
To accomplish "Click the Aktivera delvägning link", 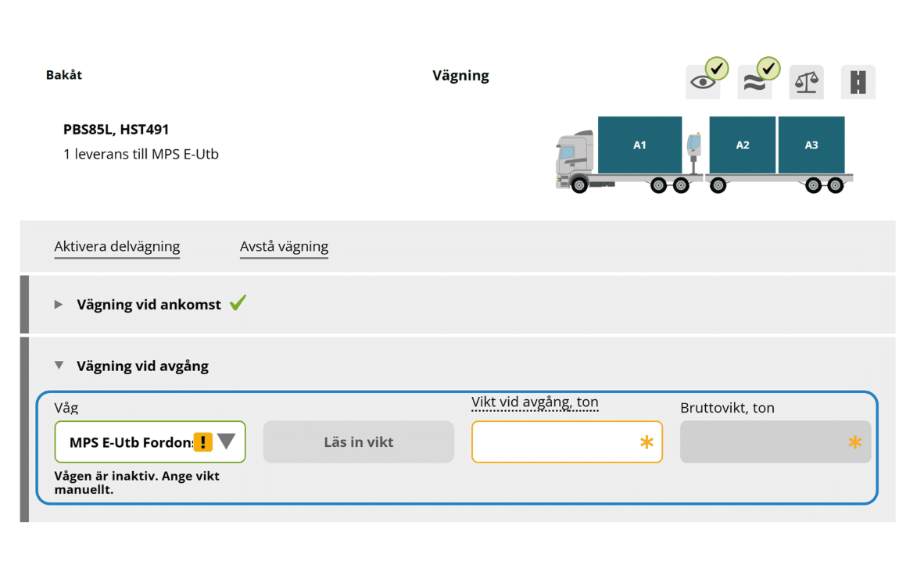I will (117, 246).
